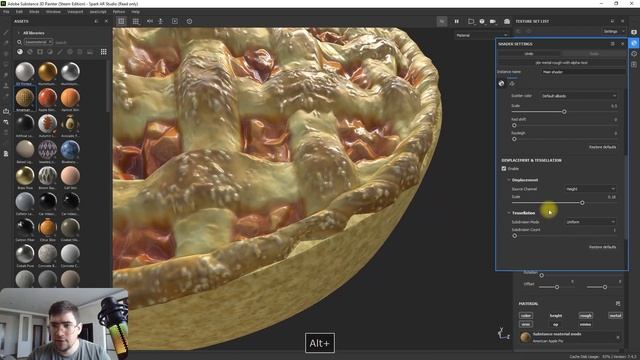Collapse the Displacement section
Image resolution: width=640 pixels, height=360 pixels.
(509, 180)
